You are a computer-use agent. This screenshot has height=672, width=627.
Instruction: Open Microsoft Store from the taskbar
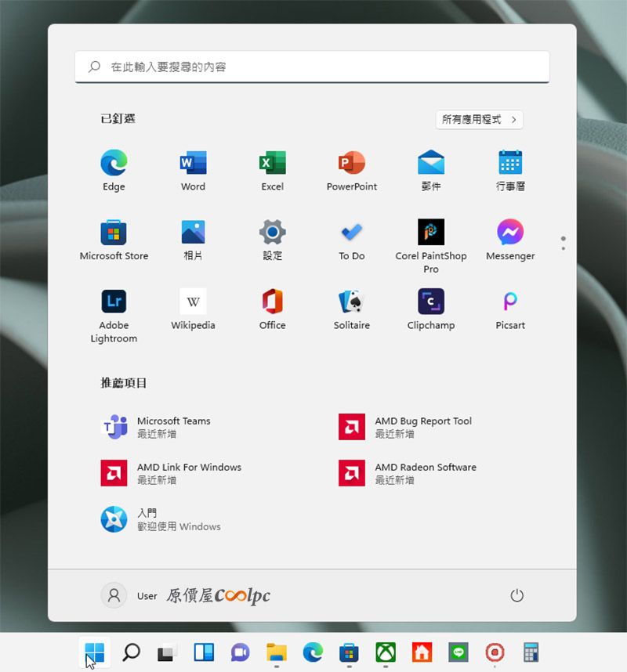[x=349, y=652]
